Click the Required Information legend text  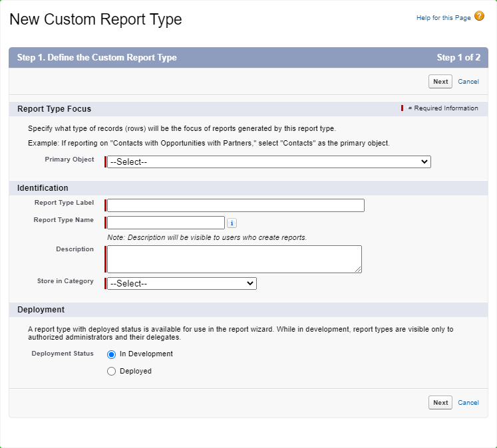coord(443,108)
